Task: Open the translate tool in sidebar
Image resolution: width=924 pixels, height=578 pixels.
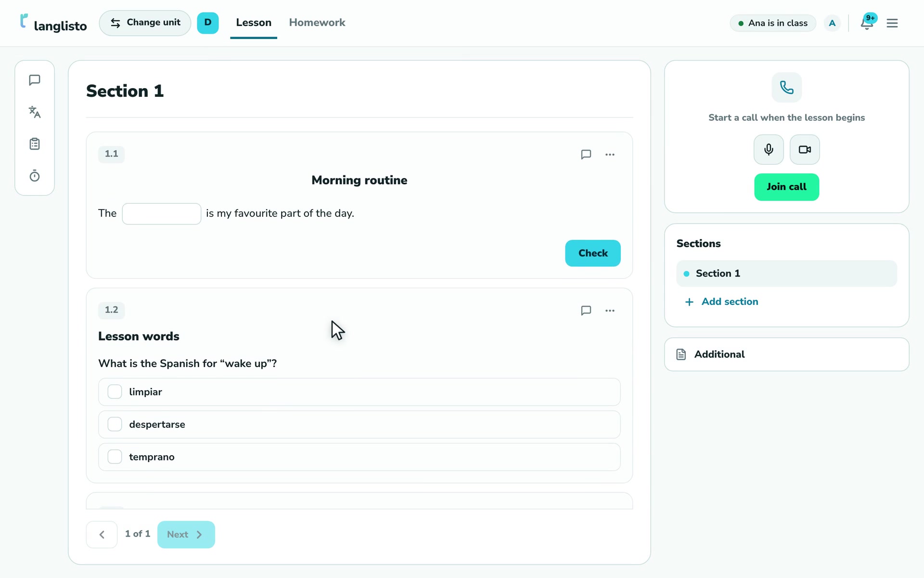Action: (x=35, y=112)
